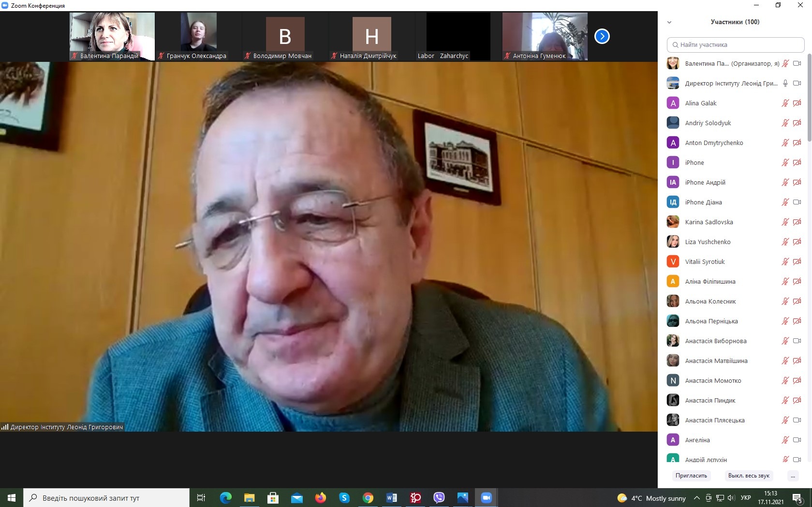Show hidden system tray icons
The height and width of the screenshot is (507, 812).
696,498
